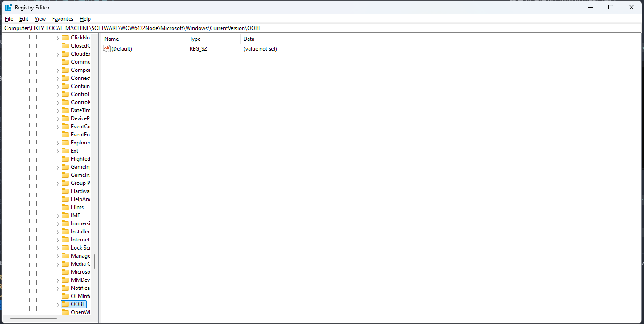Open the File menu
The image size is (644, 324).
click(x=9, y=18)
